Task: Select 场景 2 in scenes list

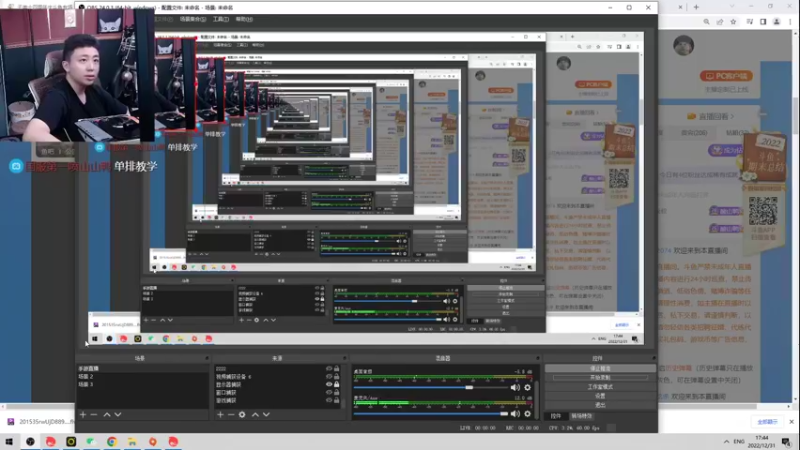Action: [142, 377]
